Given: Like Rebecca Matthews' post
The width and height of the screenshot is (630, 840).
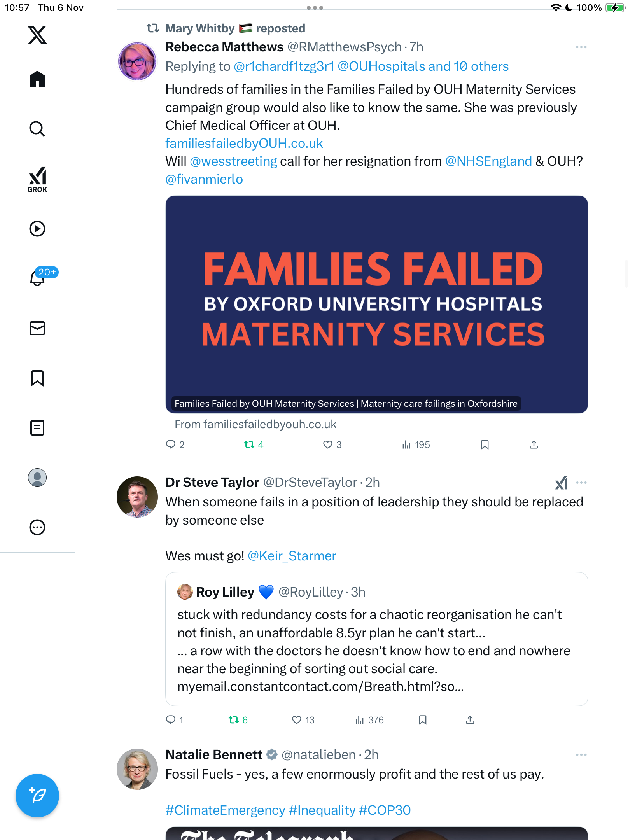Looking at the screenshot, I should coord(328,444).
